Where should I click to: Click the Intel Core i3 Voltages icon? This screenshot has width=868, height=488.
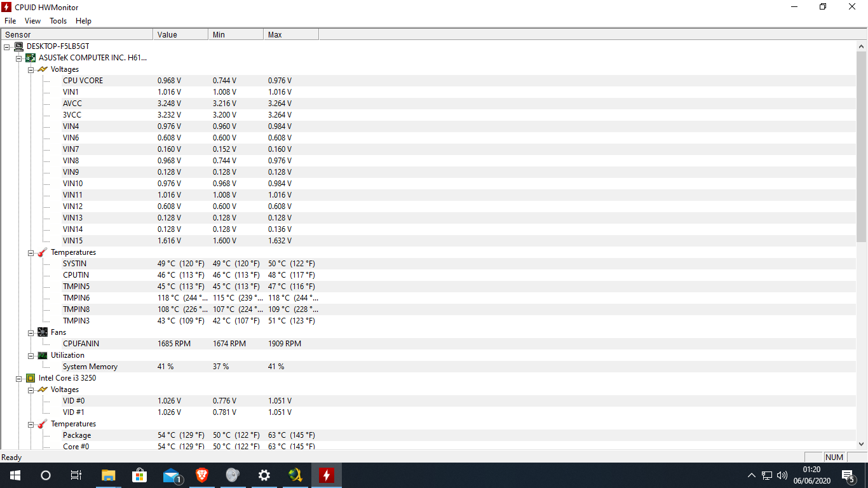coord(43,390)
